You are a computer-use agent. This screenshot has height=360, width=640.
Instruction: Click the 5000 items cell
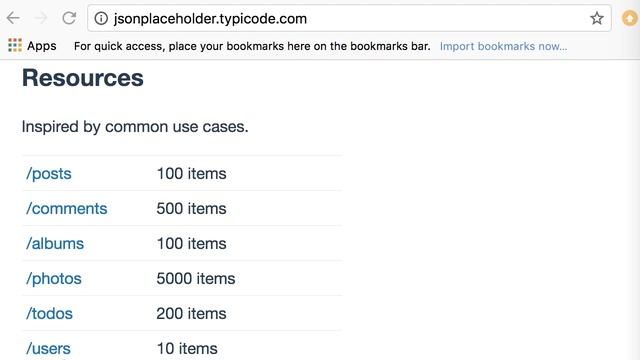tap(196, 279)
